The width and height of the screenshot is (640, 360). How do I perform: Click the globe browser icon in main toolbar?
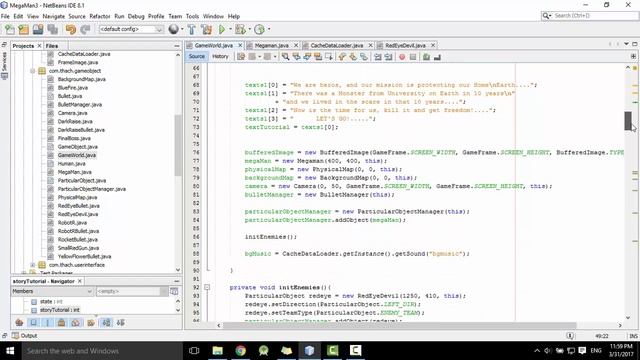click(173, 29)
